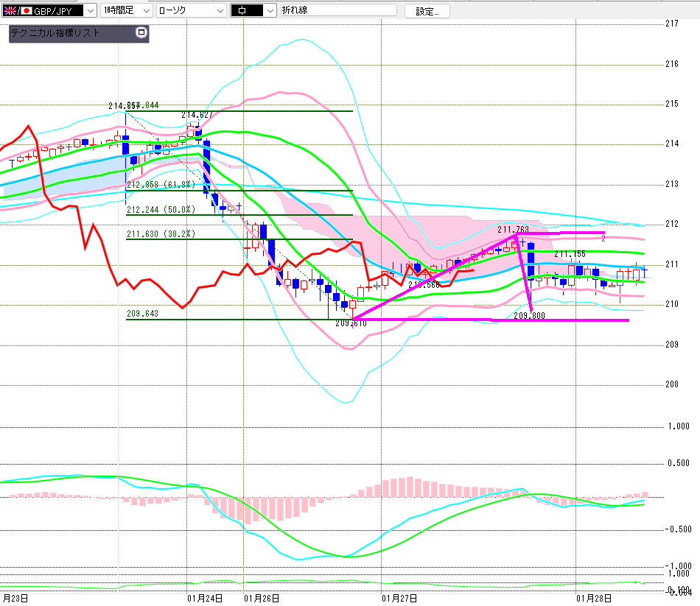700x606 pixels.
Task: Expand the テクニカル指標リスト panel with its icon
Action: click(141, 33)
